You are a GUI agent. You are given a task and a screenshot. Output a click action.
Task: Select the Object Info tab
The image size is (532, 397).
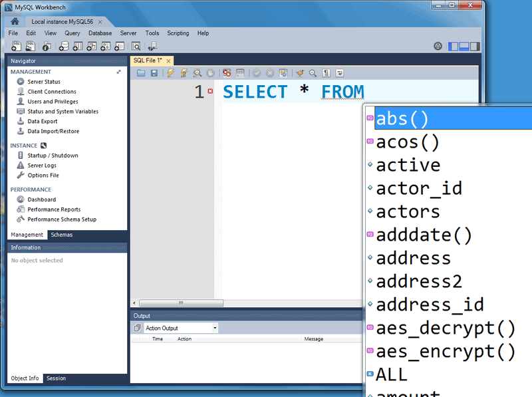click(25, 378)
